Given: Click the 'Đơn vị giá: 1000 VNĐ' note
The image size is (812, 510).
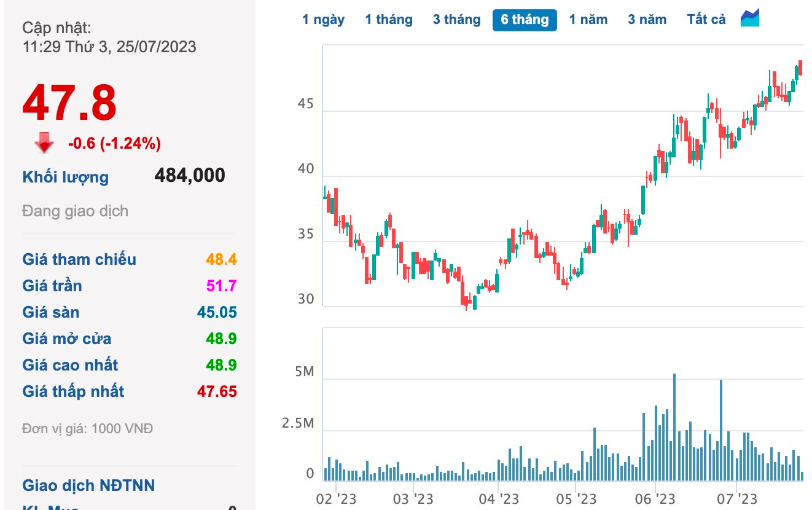Looking at the screenshot, I should coord(87,428).
